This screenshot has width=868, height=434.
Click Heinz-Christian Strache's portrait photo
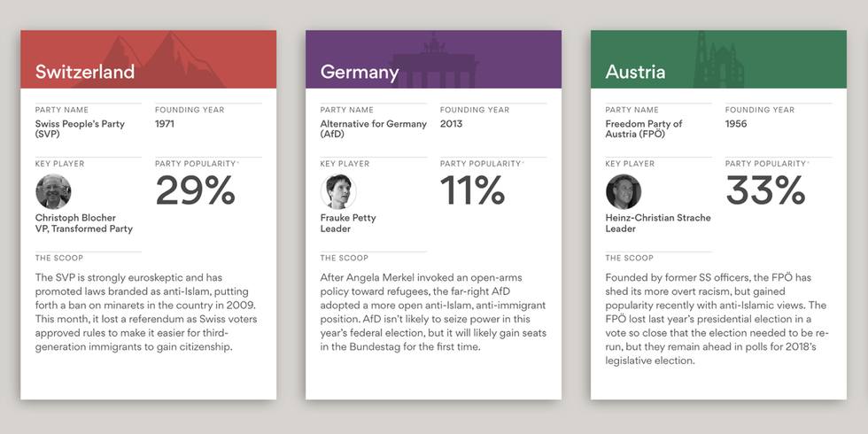(624, 191)
